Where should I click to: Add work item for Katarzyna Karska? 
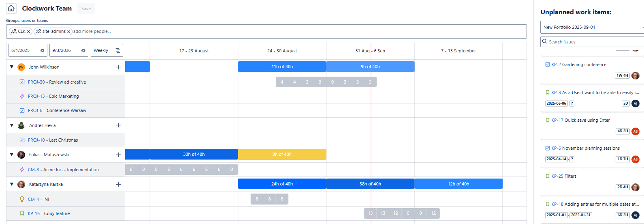coord(118,185)
